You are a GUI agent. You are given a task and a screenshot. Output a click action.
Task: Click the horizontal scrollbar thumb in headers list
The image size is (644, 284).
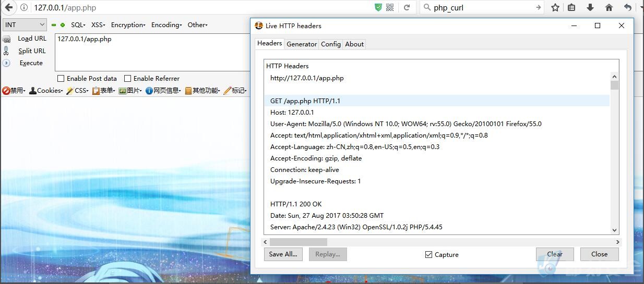coord(299,242)
